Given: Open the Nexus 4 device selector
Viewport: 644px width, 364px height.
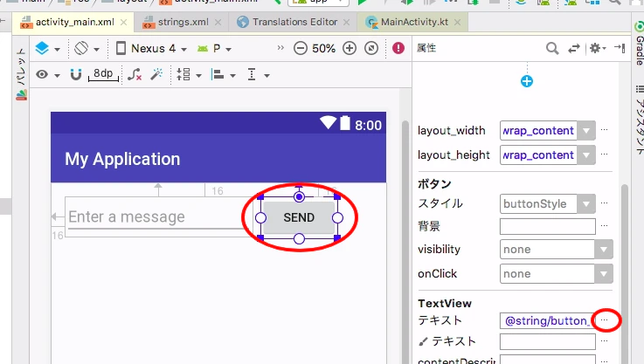Looking at the screenshot, I should (x=151, y=48).
